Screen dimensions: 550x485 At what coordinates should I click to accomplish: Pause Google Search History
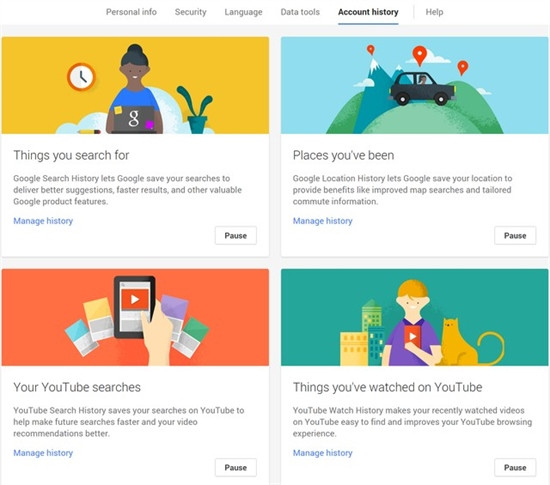[x=236, y=235]
